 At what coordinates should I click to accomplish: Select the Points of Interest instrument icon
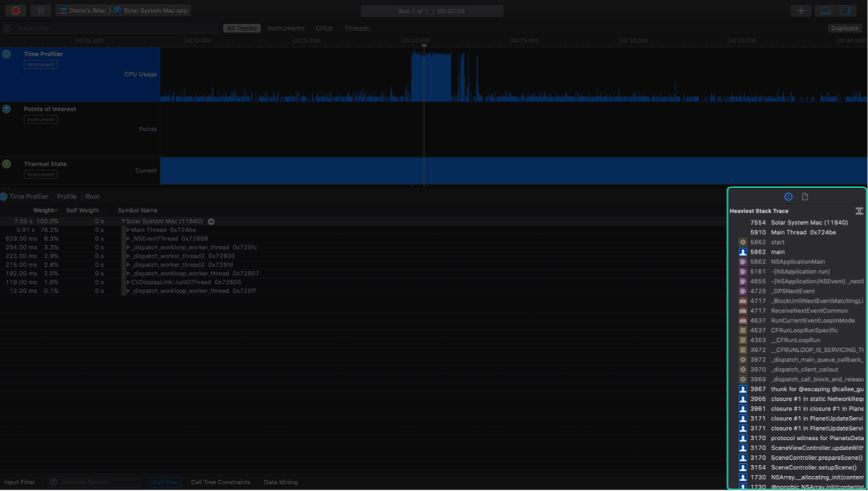pos(7,109)
